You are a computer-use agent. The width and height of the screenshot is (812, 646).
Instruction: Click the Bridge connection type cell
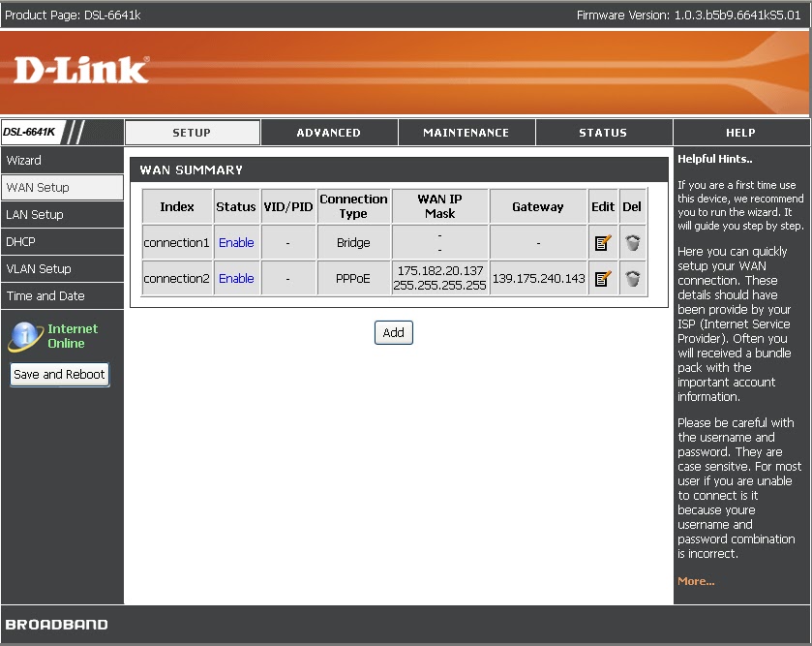[353, 242]
